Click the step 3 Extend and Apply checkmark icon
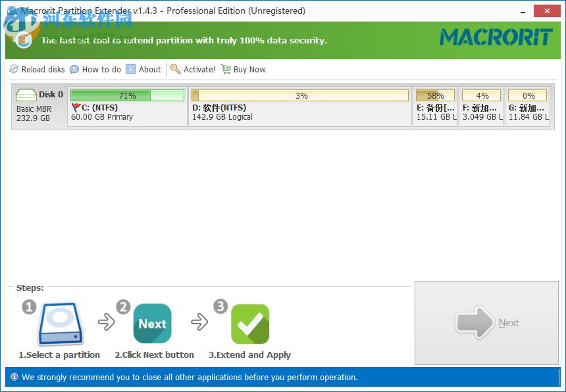 tap(249, 323)
